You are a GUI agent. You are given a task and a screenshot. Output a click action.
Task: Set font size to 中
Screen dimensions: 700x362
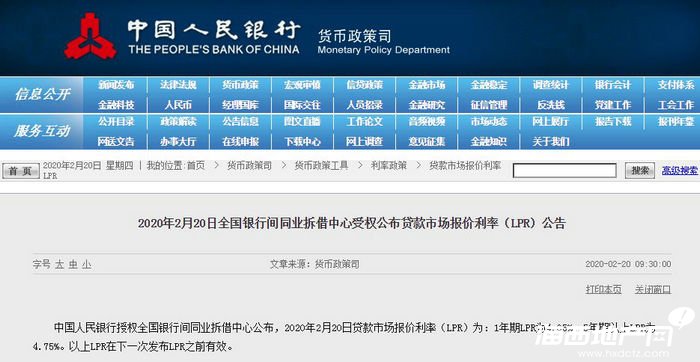pos(73,264)
